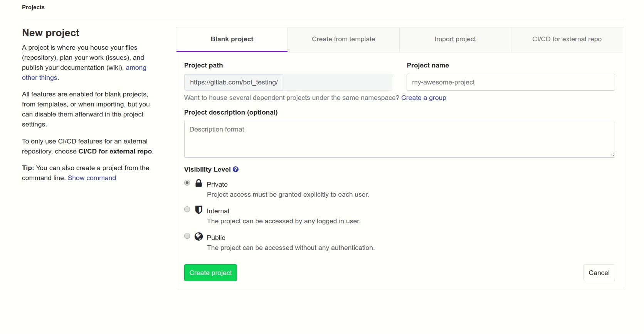Open CI/CD for external repo tab

[x=567, y=39]
